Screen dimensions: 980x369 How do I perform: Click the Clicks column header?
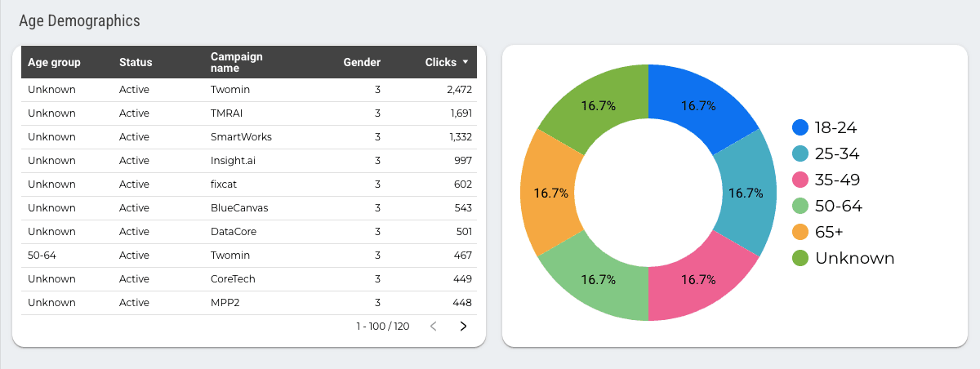click(x=441, y=62)
